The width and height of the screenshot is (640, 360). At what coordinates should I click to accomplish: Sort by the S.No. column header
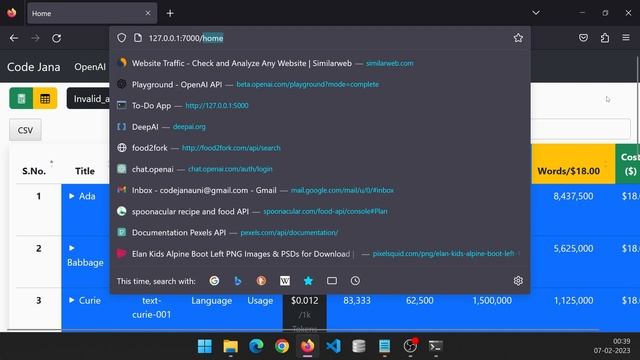coord(34,171)
